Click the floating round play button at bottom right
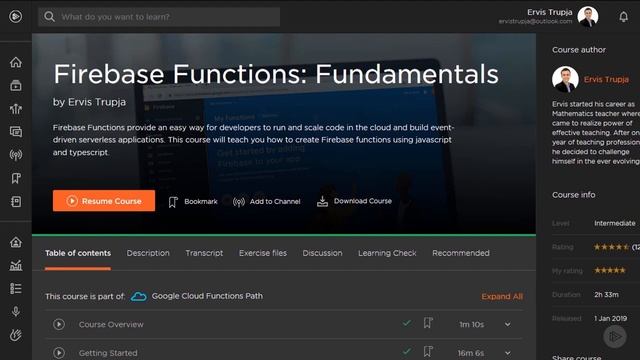This screenshot has height=360, width=640. [x=615, y=336]
